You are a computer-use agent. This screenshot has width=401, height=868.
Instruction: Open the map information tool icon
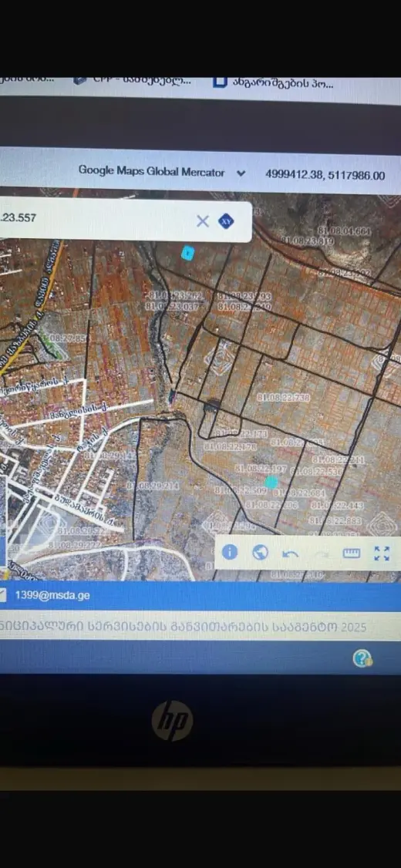coord(229,552)
